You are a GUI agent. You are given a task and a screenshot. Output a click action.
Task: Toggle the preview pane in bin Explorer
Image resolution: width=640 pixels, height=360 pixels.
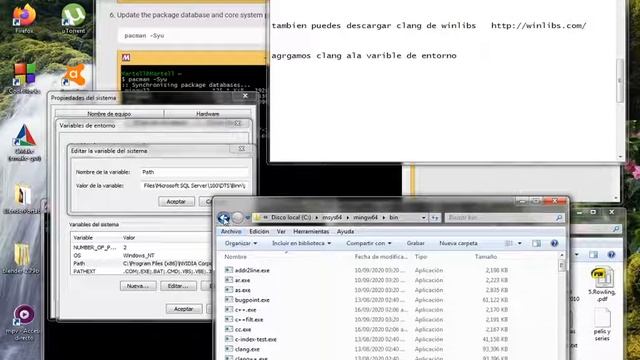(x=536, y=243)
